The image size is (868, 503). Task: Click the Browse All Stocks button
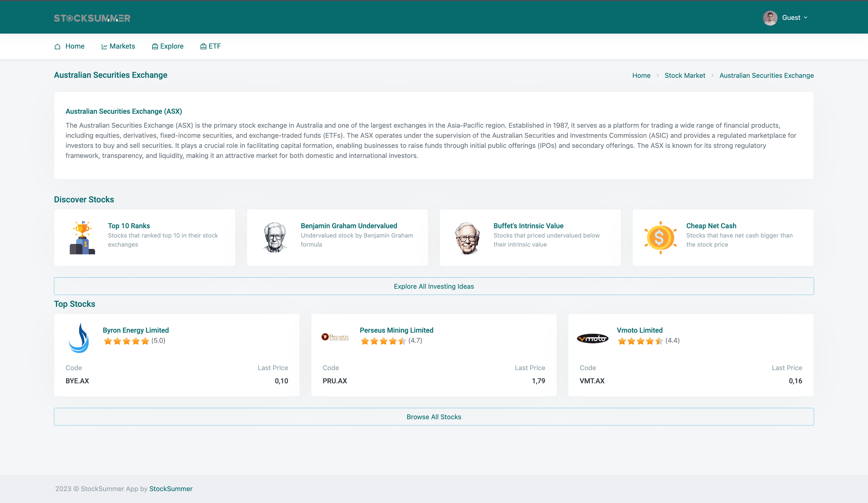point(434,416)
